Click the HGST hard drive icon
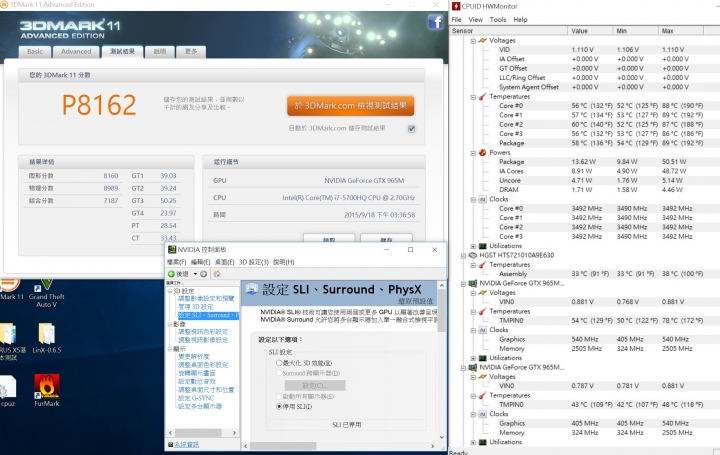 click(x=472, y=255)
